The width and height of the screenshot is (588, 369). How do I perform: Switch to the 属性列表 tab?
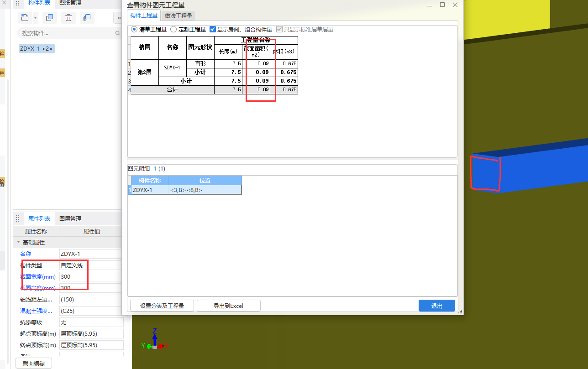(39, 219)
